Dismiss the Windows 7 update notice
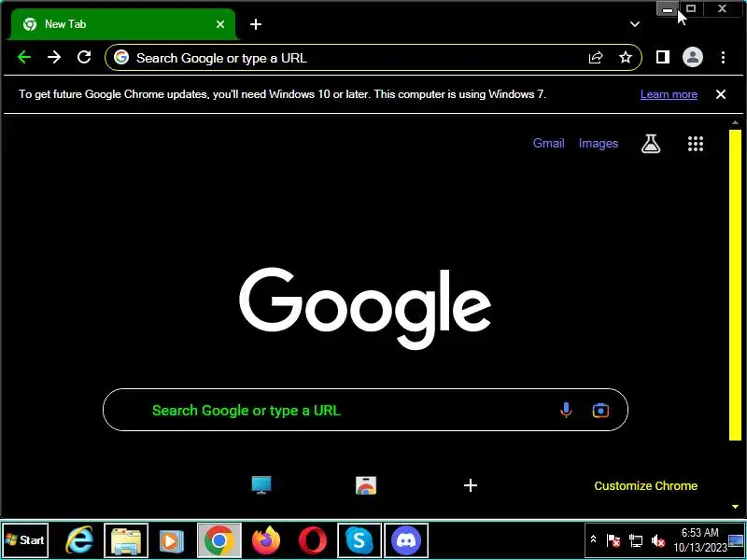 pyautogui.click(x=721, y=94)
